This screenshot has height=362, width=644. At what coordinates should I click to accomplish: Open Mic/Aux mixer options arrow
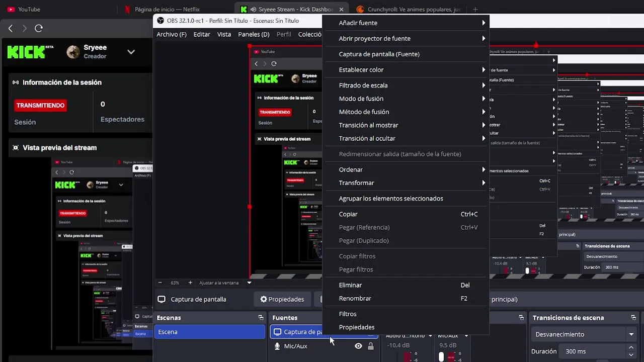[466, 336]
